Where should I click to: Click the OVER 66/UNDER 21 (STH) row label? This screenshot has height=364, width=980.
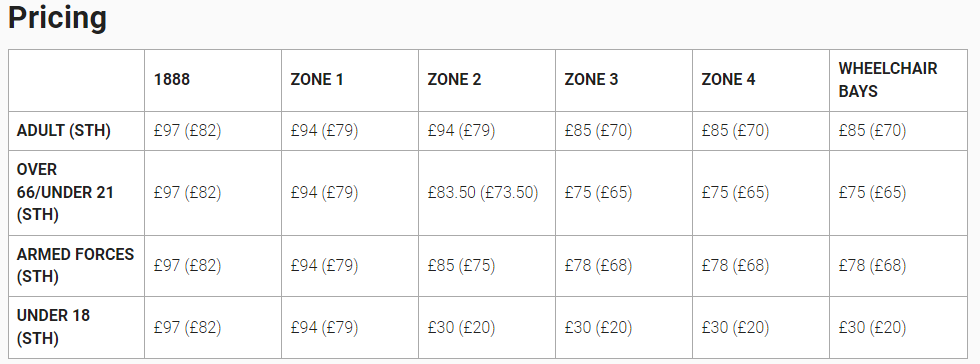pos(66,192)
